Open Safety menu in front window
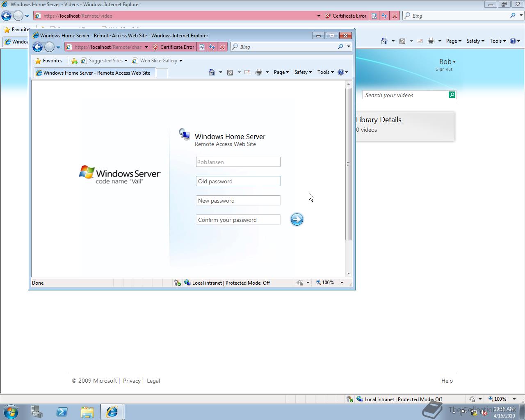This screenshot has height=420, width=525. coord(303,72)
